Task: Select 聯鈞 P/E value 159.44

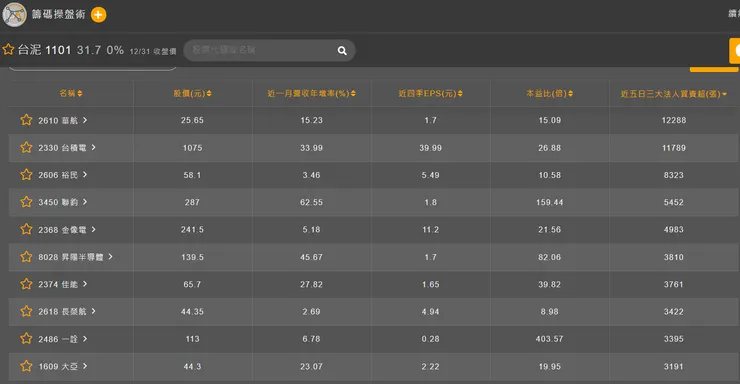Action: tap(550, 202)
